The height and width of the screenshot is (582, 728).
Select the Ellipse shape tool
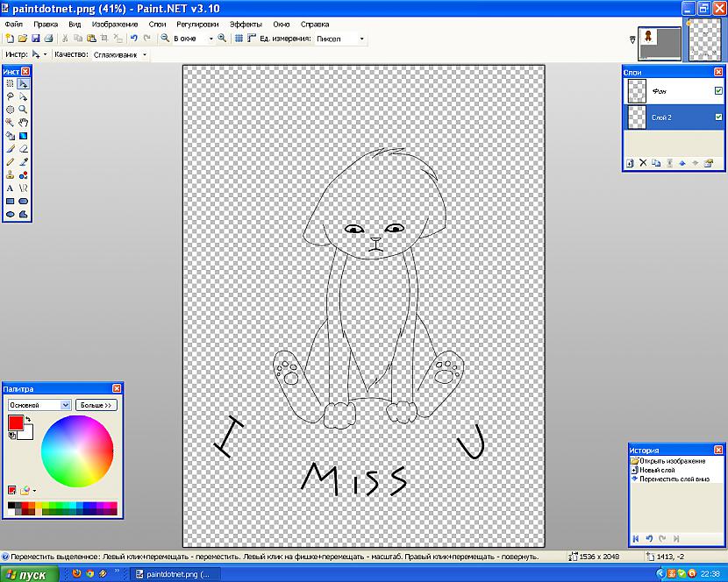[10, 214]
